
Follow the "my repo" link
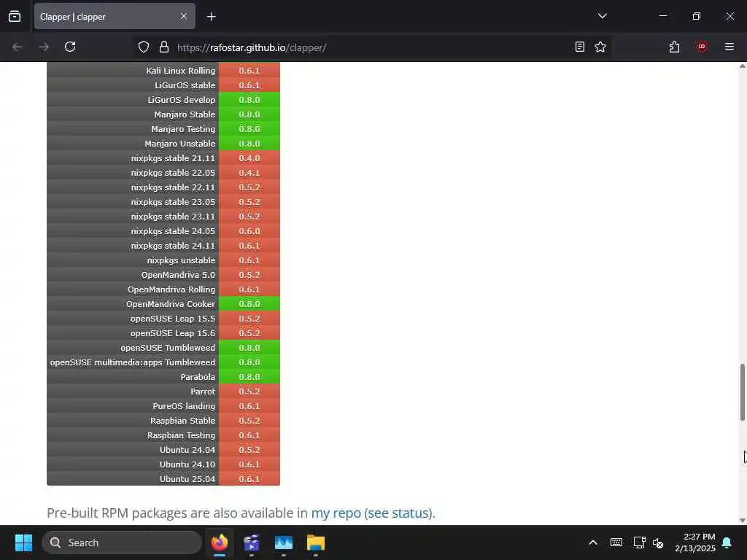point(336,513)
